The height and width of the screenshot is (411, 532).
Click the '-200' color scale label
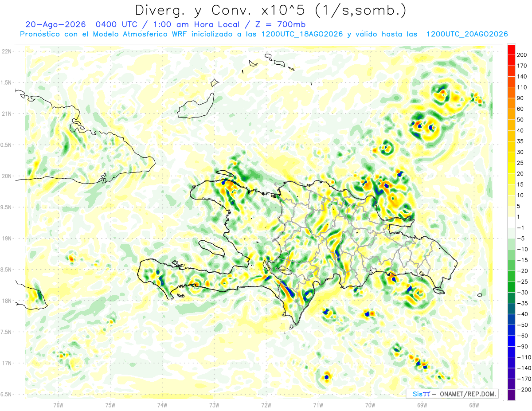coord(524,390)
